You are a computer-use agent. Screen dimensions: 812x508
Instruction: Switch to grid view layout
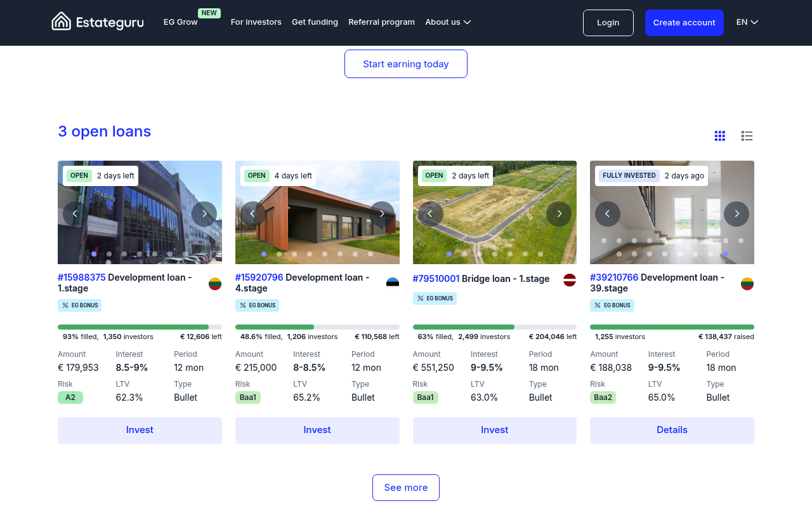(x=720, y=136)
